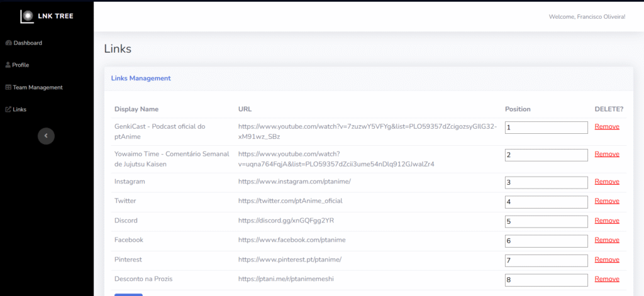Focus the Facebook position field
644x296 pixels.
[547, 241]
